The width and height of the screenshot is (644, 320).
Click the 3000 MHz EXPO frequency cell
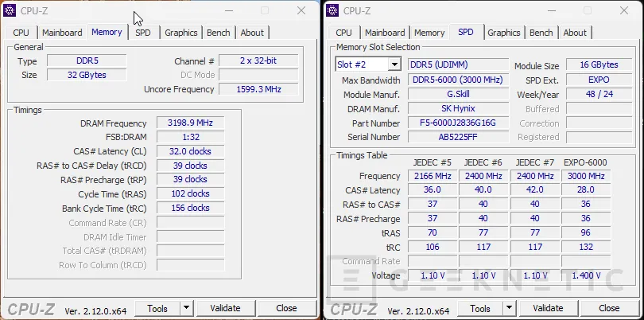click(586, 176)
